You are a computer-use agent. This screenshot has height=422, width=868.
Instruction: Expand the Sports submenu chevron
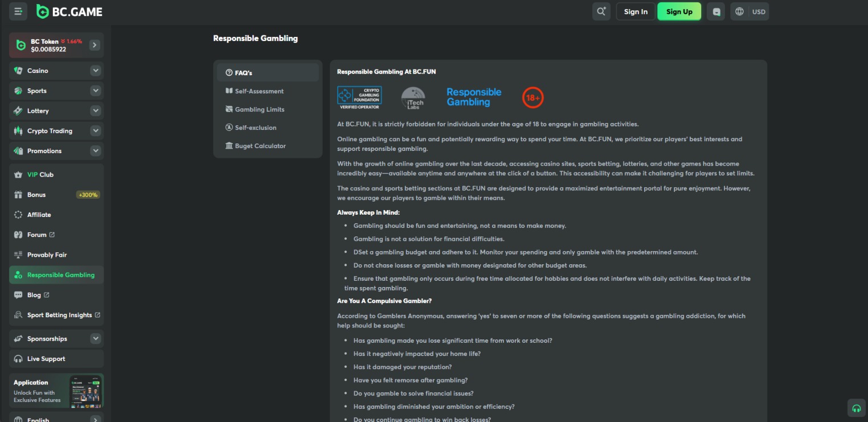(x=96, y=91)
